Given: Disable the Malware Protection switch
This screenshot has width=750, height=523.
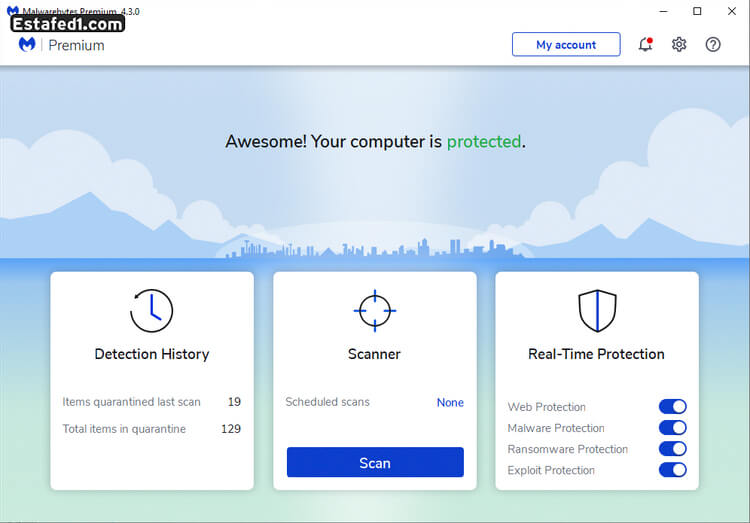Looking at the screenshot, I should coord(672,428).
